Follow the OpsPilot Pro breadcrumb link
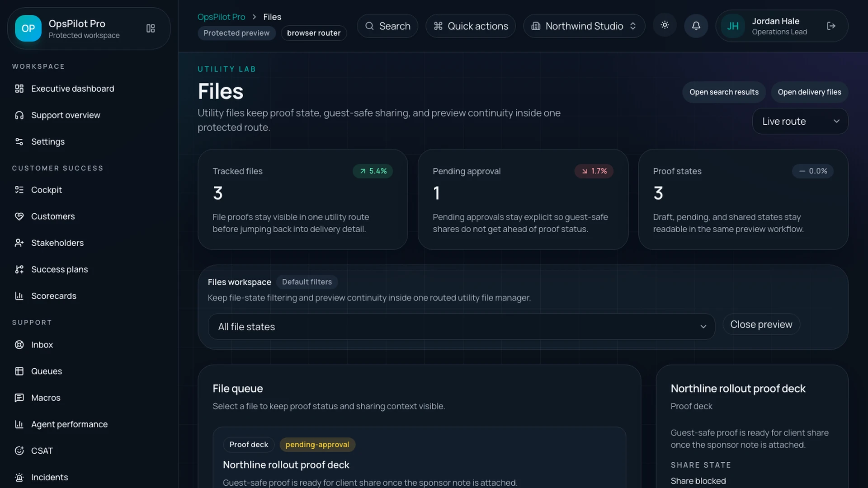 (x=221, y=17)
